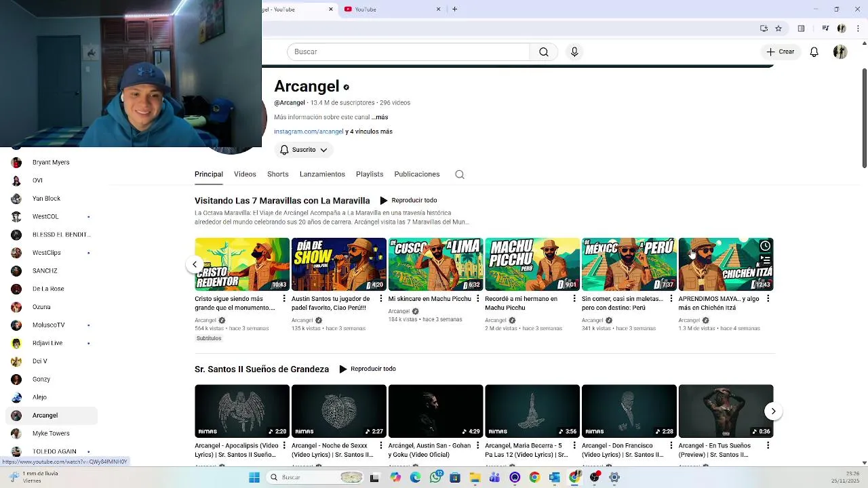Open Outlook from taskbar
Screen dimensions: 868x488
pos(554,477)
